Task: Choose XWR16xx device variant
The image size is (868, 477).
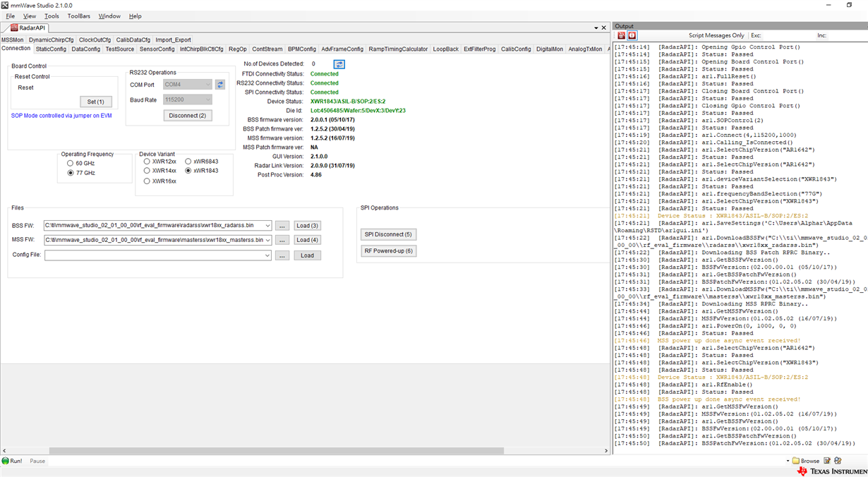Action: (x=147, y=181)
